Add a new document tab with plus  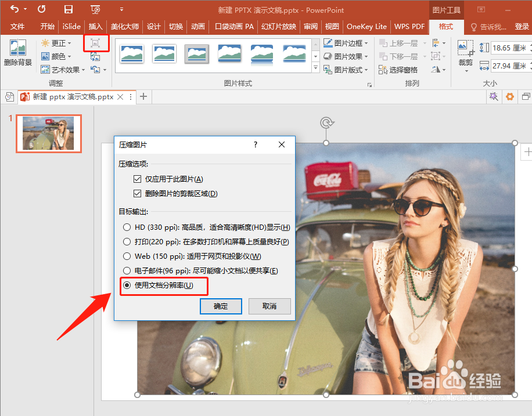point(143,97)
